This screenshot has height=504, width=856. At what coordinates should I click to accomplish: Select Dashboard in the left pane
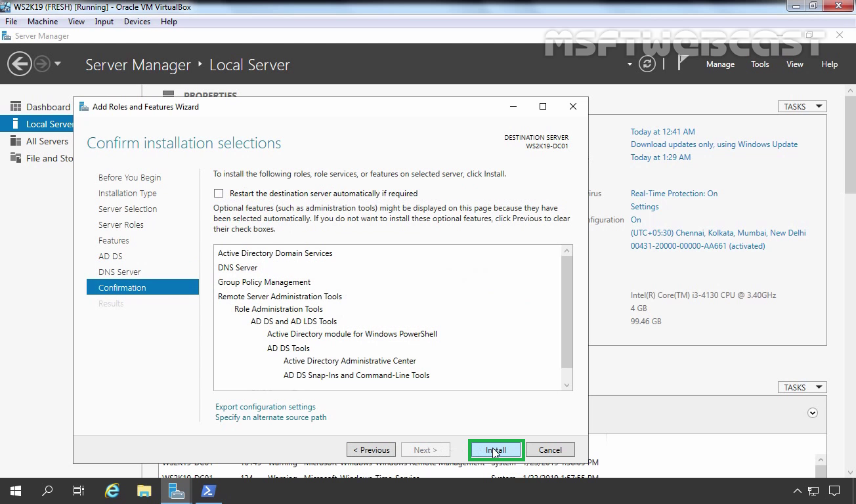coord(48,107)
